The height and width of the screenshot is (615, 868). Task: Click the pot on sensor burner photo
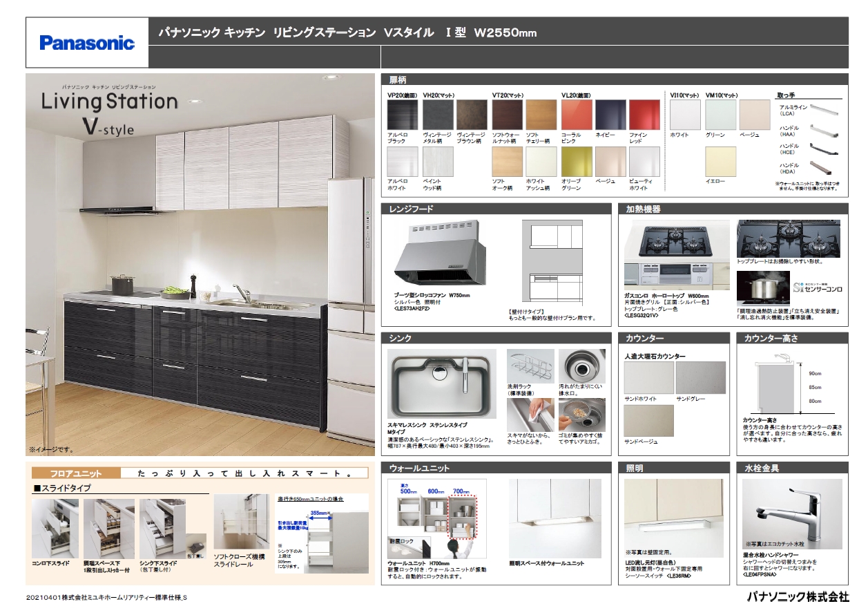coord(763,288)
